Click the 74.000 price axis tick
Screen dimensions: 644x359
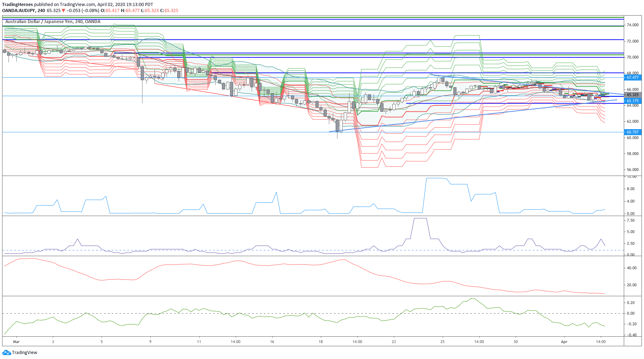(633, 25)
